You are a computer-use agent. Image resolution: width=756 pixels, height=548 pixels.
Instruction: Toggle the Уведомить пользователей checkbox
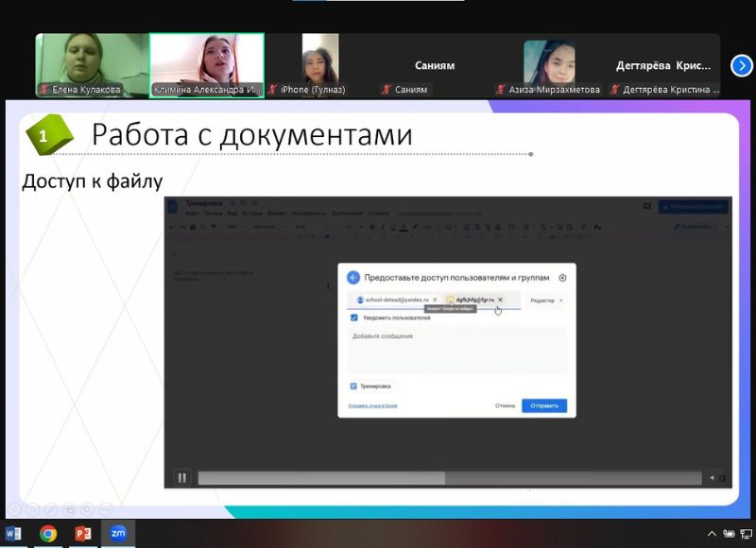pos(354,317)
